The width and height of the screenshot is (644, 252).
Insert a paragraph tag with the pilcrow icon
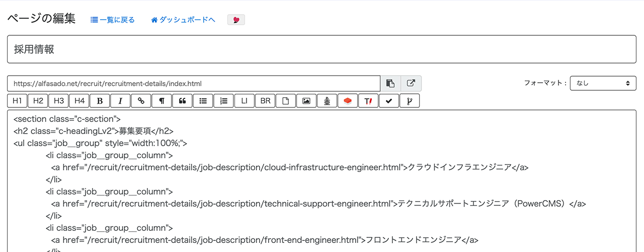pyautogui.click(x=162, y=101)
